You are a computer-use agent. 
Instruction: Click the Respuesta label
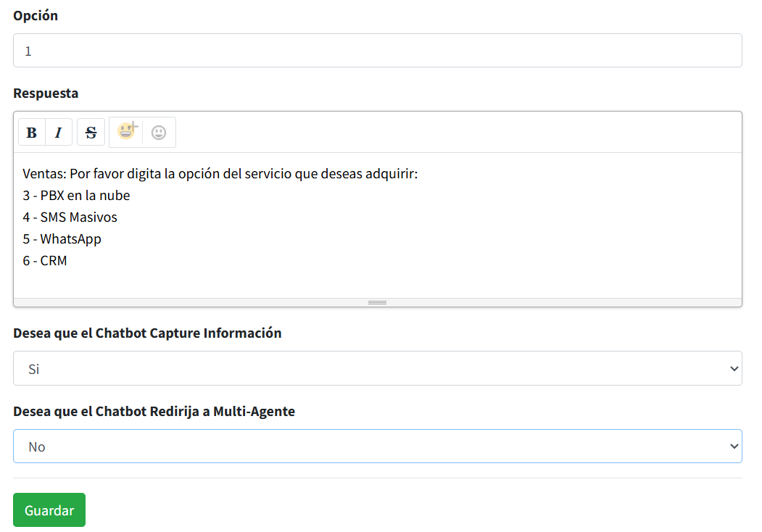(46, 93)
